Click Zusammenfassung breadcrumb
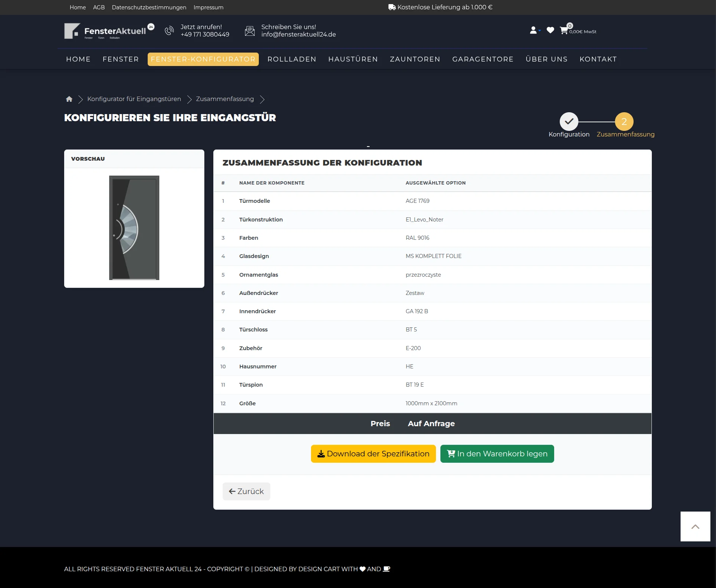The width and height of the screenshot is (716, 588). (225, 99)
